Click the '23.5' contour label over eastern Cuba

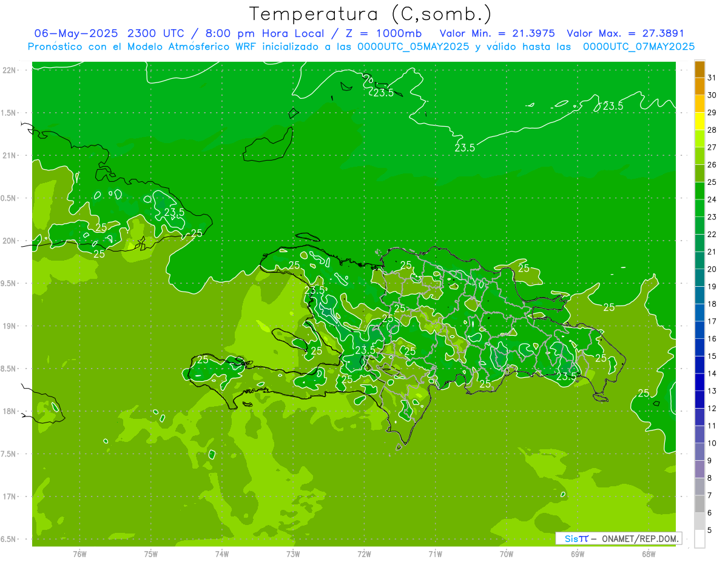(x=174, y=212)
